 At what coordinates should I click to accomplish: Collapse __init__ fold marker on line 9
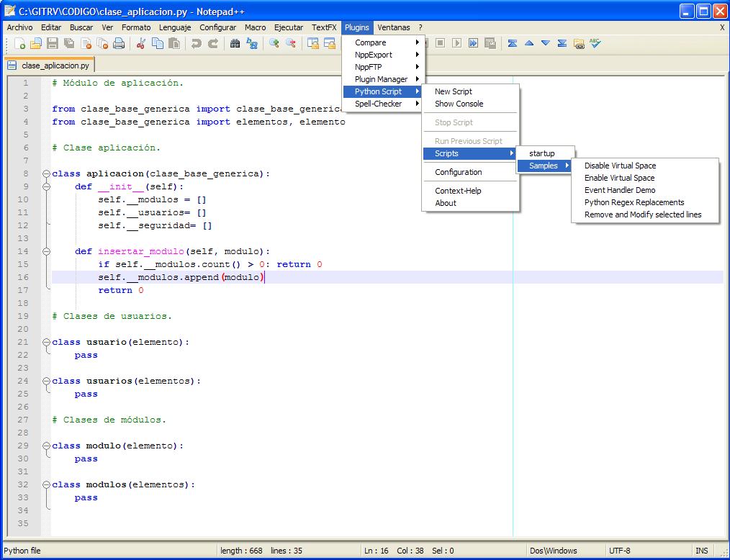click(46, 186)
